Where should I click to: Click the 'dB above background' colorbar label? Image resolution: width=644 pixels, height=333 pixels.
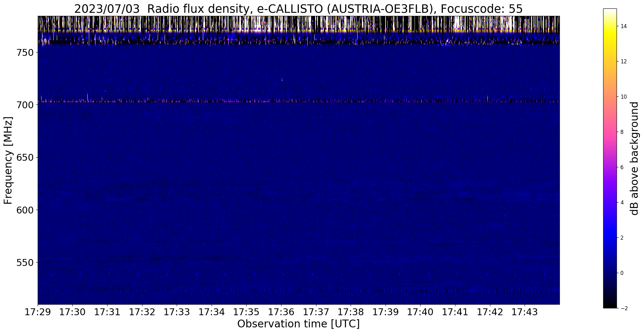tap(634, 158)
